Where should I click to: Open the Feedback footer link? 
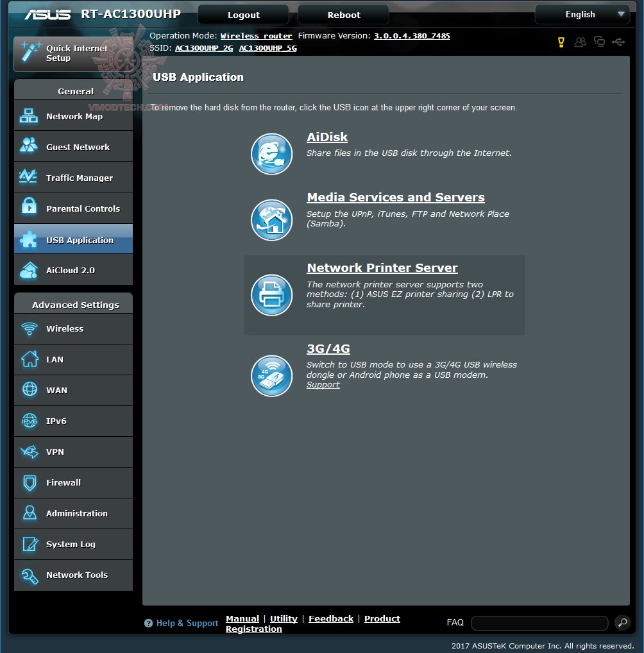(x=331, y=618)
